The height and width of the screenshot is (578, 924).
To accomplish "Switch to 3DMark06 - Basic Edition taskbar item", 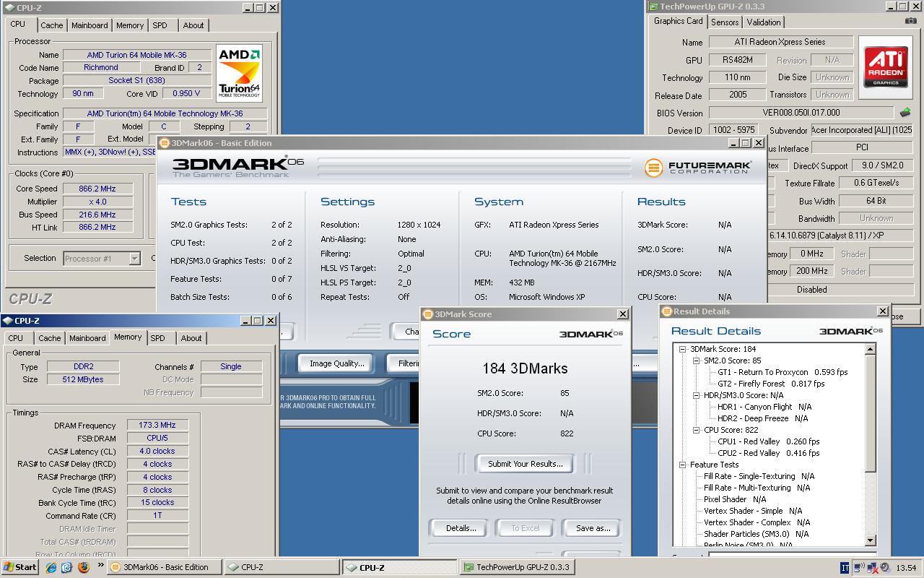I will tap(165, 567).
